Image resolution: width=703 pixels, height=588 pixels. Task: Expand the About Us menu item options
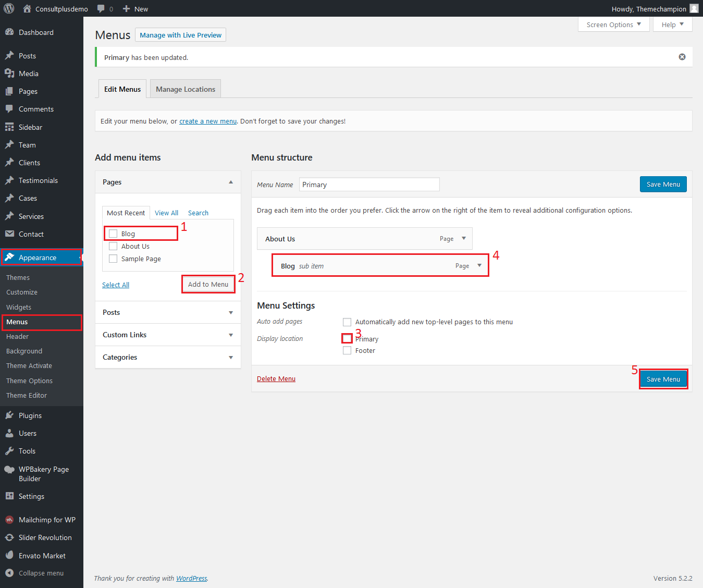463,239
